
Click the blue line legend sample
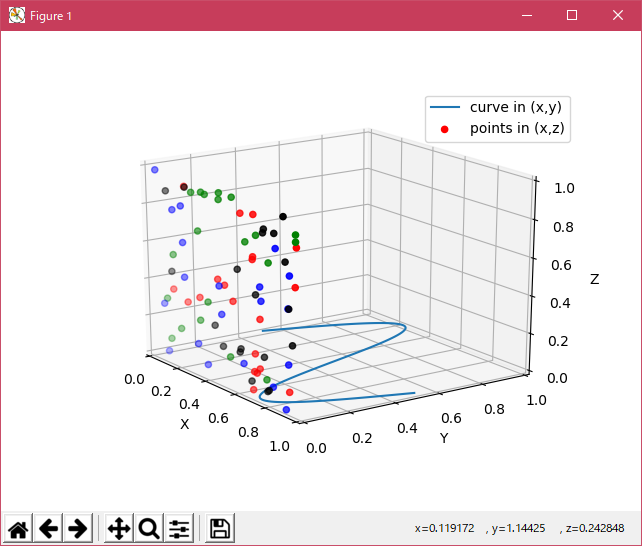click(445, 107)
